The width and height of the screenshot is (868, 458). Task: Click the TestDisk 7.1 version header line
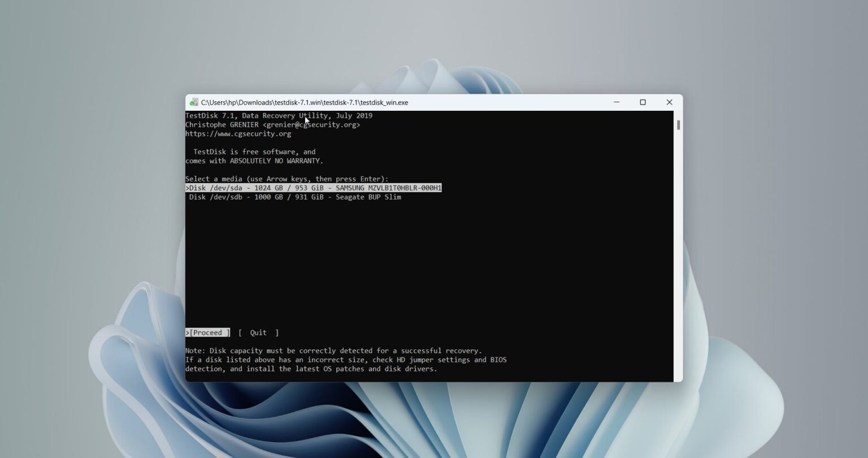coord(279,115)
